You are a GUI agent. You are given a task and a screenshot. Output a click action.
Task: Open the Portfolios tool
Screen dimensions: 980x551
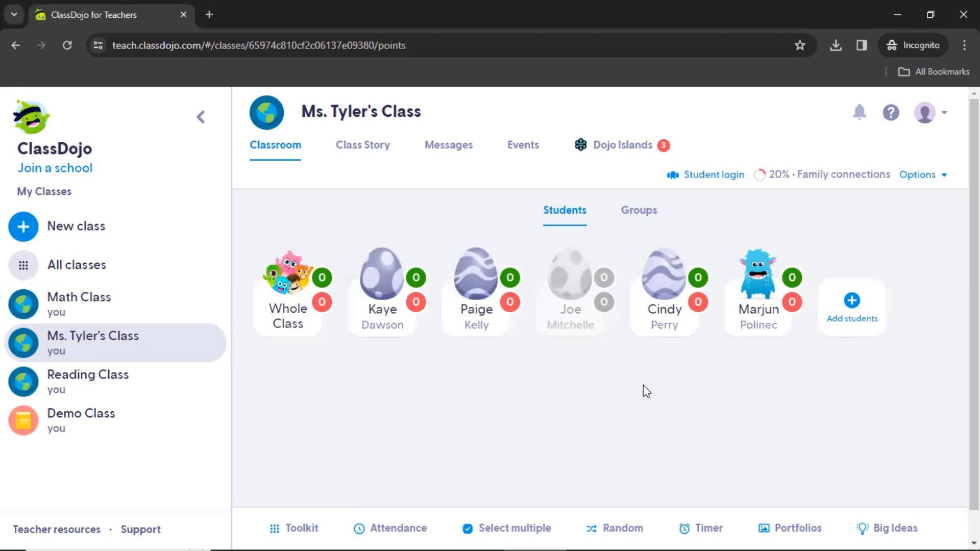[x=791, y=528]
